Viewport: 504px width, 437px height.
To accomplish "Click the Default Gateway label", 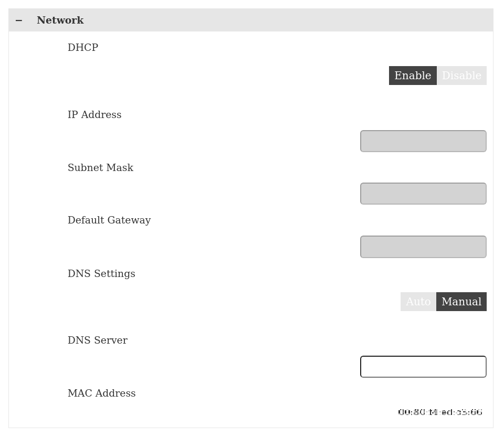I will pos(109,220).
